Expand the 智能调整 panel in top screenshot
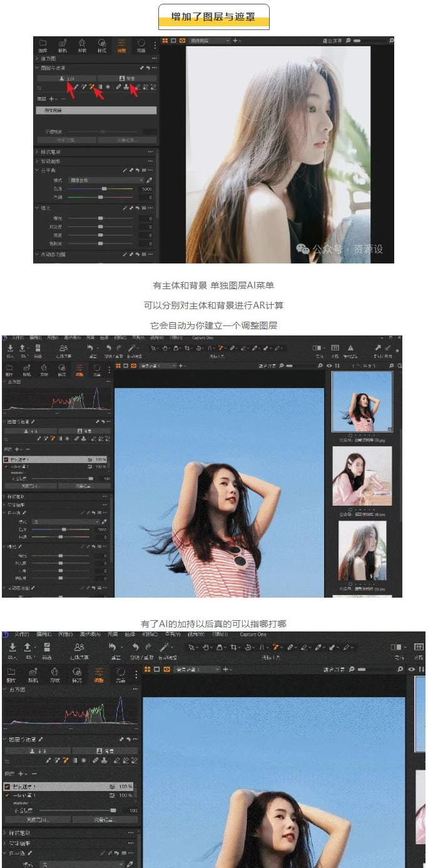The image size is (428, 868). pyautogui.click(x=36, y=161)
